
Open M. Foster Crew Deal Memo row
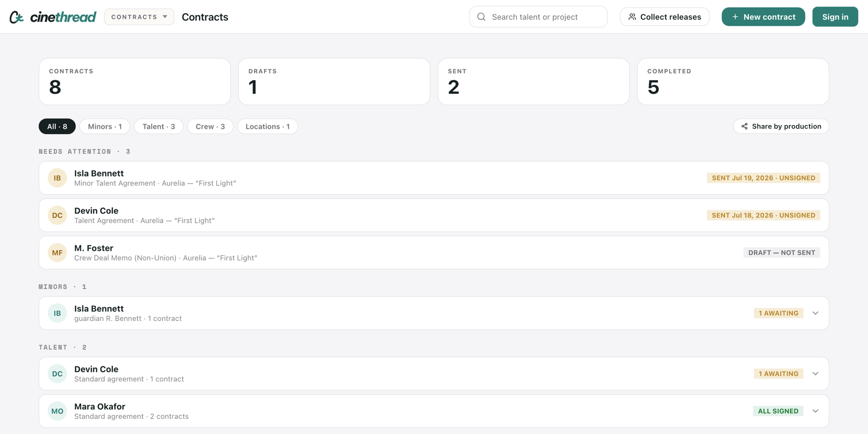click(433, 253)
